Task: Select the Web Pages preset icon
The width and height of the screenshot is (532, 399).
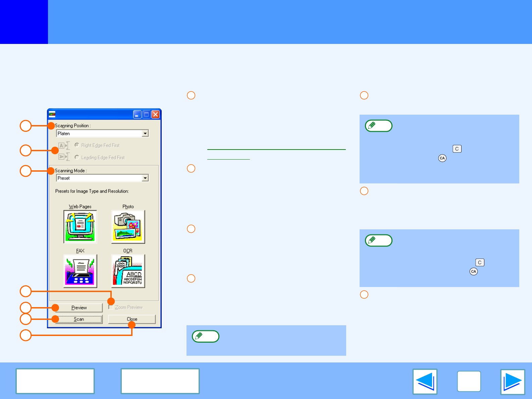Action: tap(80, 227)
